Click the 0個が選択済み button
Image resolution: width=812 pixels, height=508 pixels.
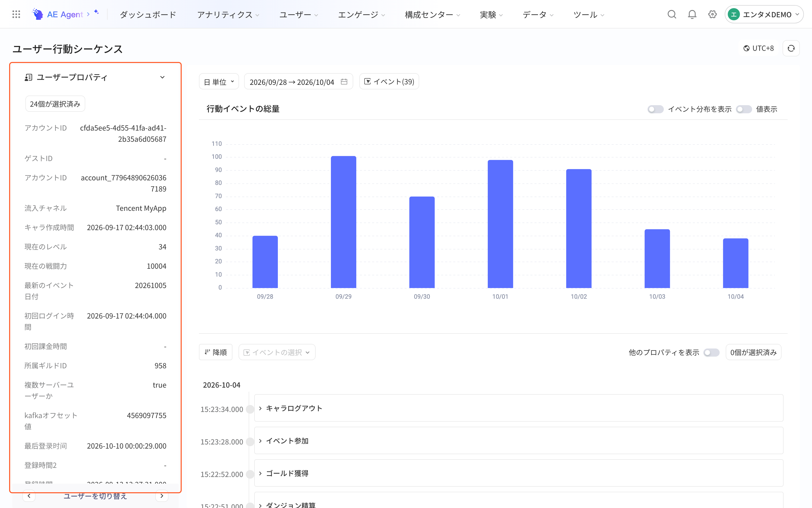[753, 352]
